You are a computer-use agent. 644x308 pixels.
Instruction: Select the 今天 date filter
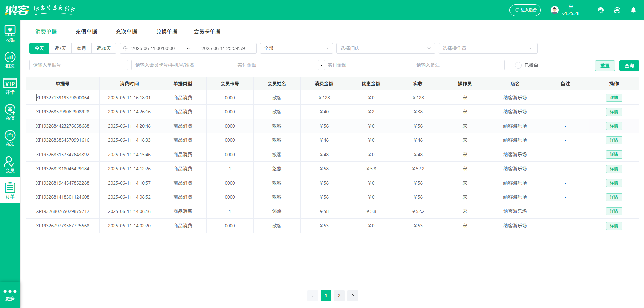pyautogui.click(x=39, y=48)
